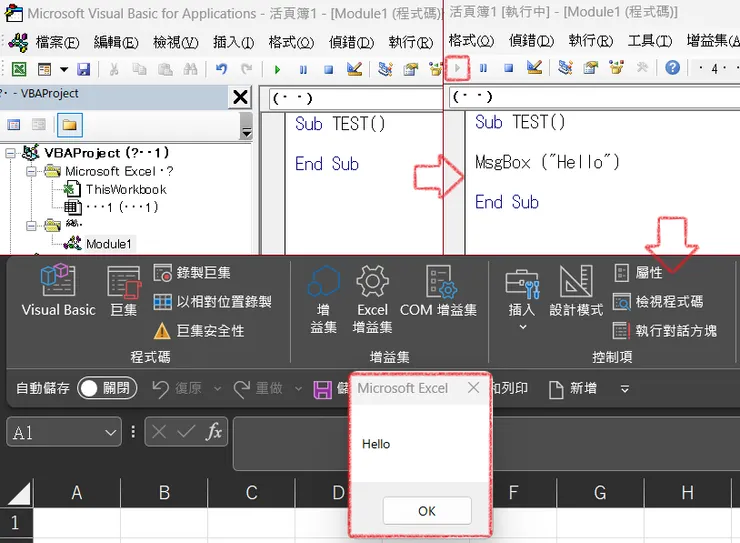740x543 pixels.
Task: Open the dropdown arrow beside Insert UserForm icon
Action: (x=64, y=70)
